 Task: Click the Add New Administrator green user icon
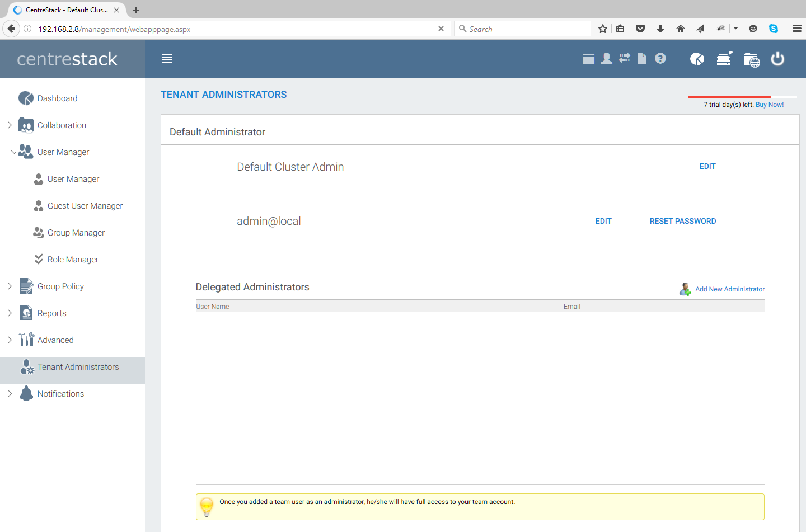tap(685, 289)
